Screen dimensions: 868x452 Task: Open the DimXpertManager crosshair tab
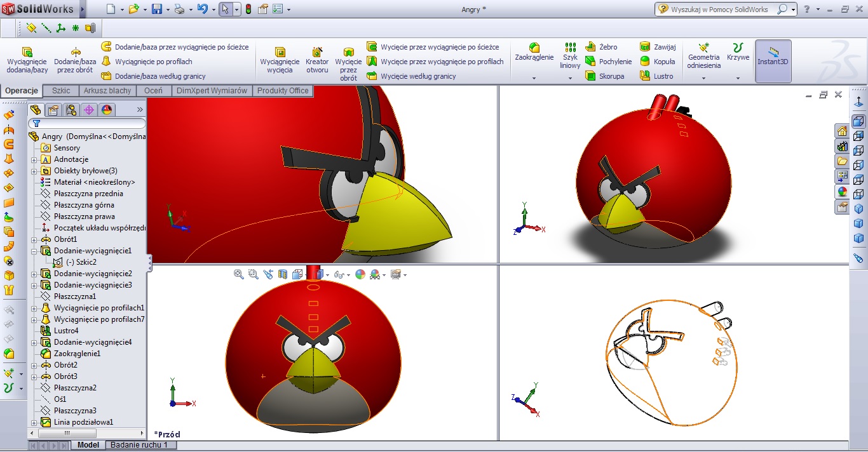point(89,110)
